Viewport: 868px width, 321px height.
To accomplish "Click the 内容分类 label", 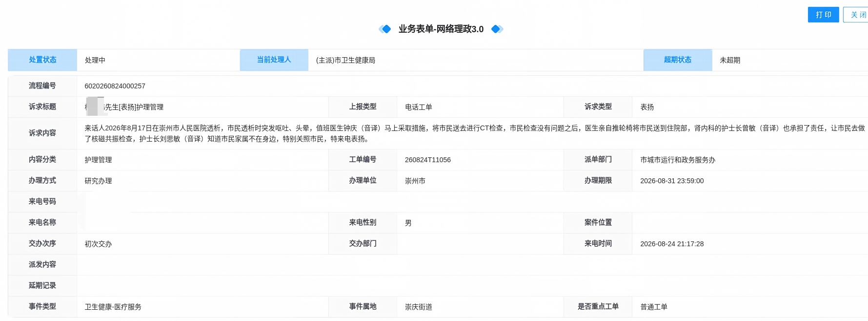I will coord(42,159).
